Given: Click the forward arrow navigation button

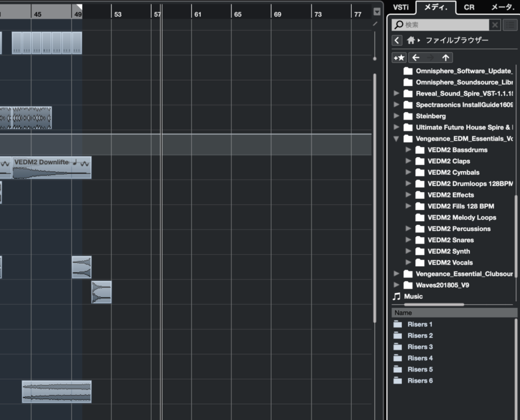Looking at the screenshot, I should pos(431,58).
